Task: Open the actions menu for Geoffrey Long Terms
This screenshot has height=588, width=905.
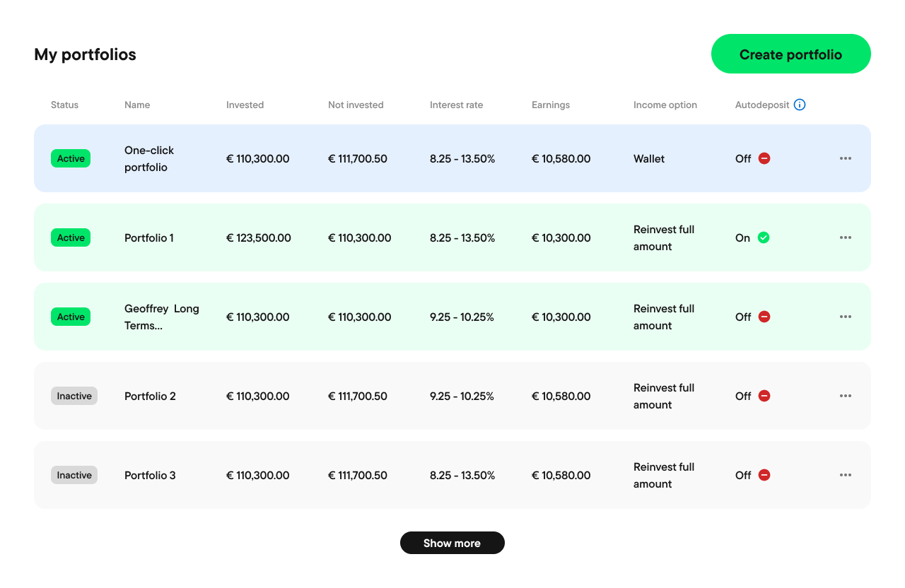Action: pyautogui.click(x=845, y=317)
